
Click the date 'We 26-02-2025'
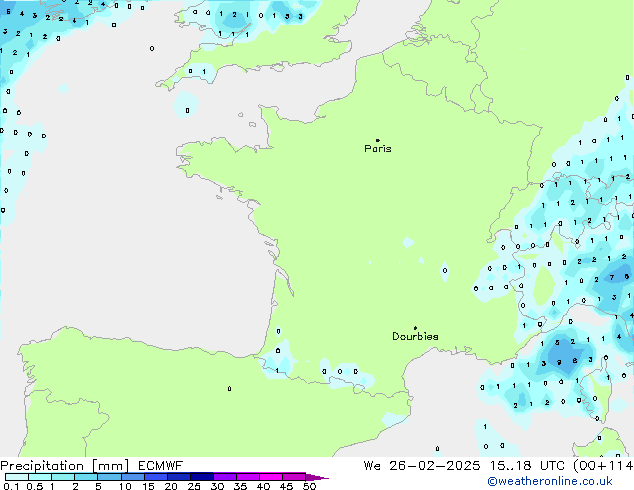pos(422,466)
